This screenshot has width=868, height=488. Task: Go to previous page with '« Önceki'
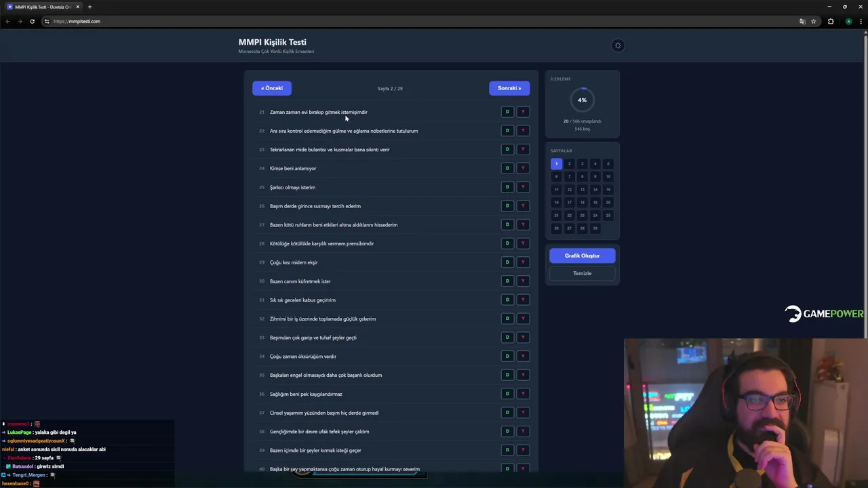(x=272, y=88)
